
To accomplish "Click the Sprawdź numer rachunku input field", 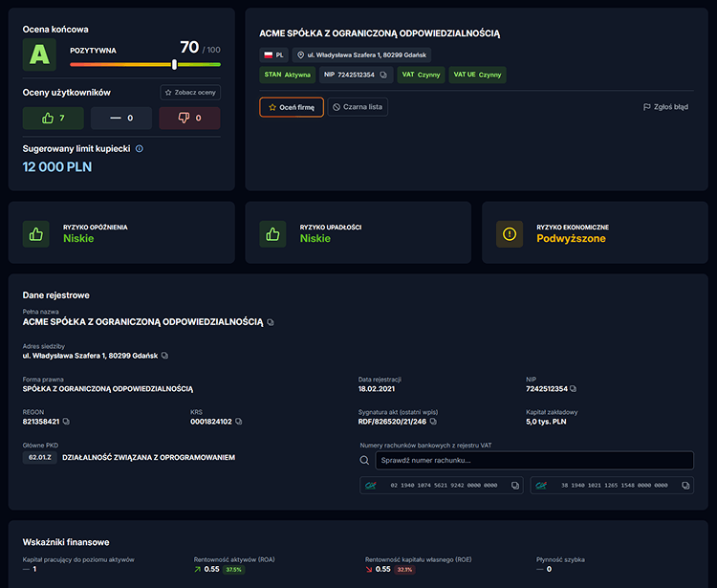I will (534, 461).
